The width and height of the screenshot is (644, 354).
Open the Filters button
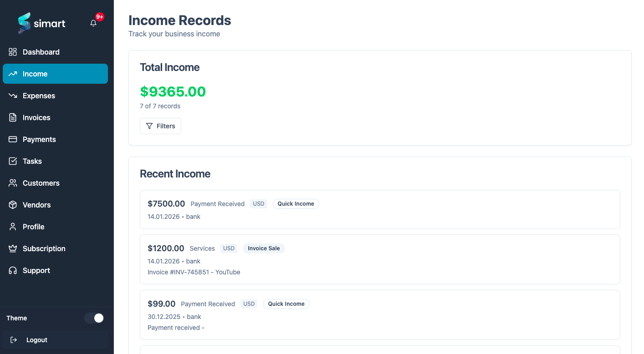pos(160,126)
